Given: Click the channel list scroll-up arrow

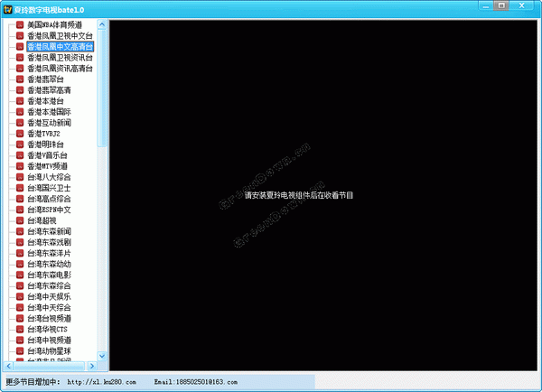Looking at the screenshot, I should 102,24.
